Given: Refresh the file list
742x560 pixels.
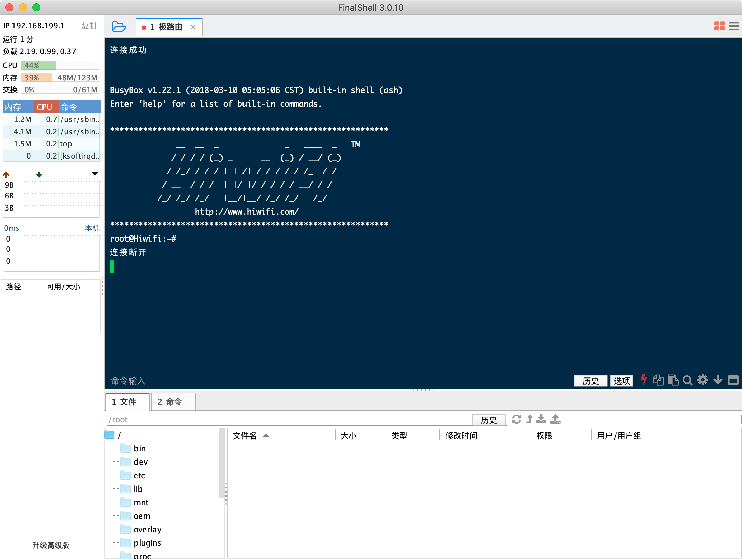Looking at the screenshot, I should (516, 419).
